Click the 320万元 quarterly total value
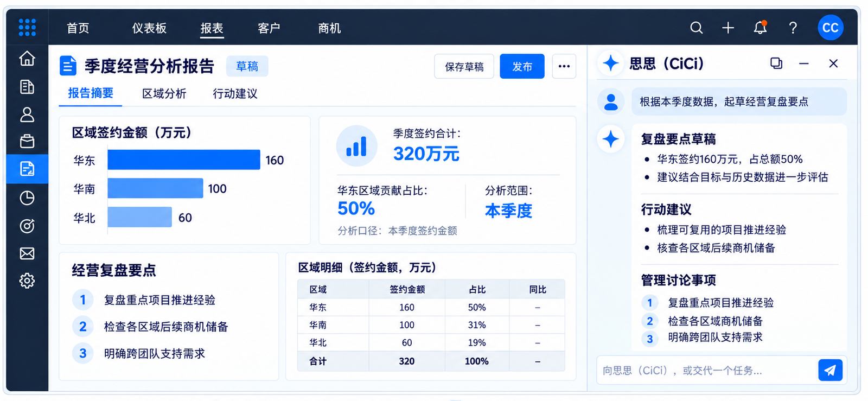The height and width of the screenshot is (401, 868). point(426,154)
